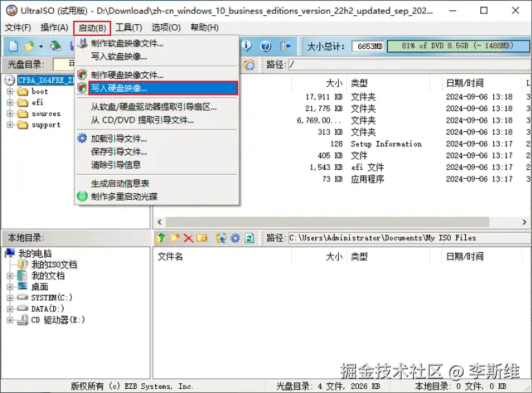Click the red X delete icon

[x=188, y=238]
